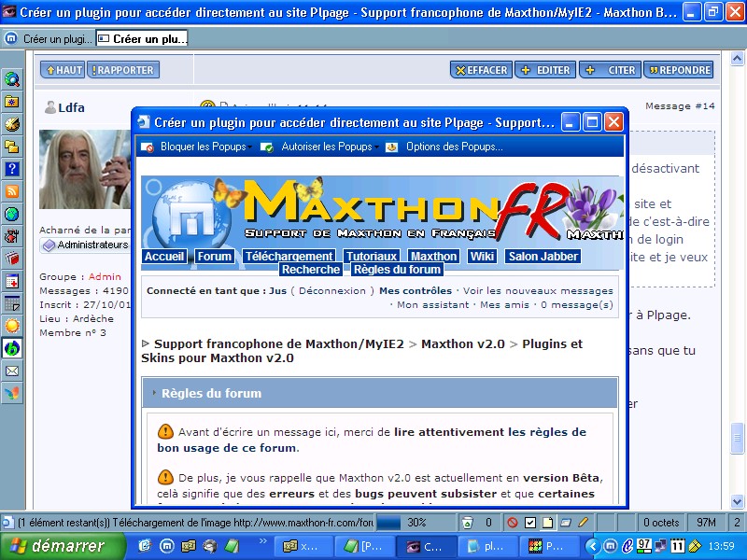The image size is (747, 560).
Task: Click Ldfa's Gandalf avatar image
Action: pyautogui.click(x=85, y=169)
